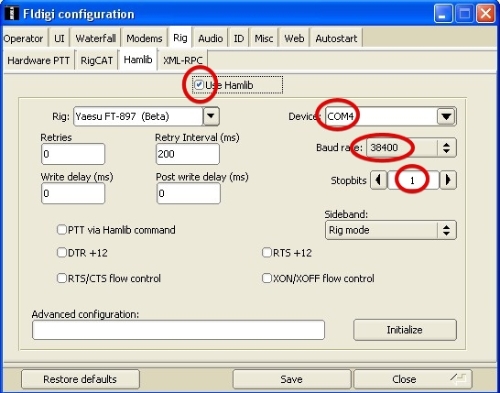Open the Device COM port dropdown arrow
Screen dimensions: 500x393
pos(446,116)
